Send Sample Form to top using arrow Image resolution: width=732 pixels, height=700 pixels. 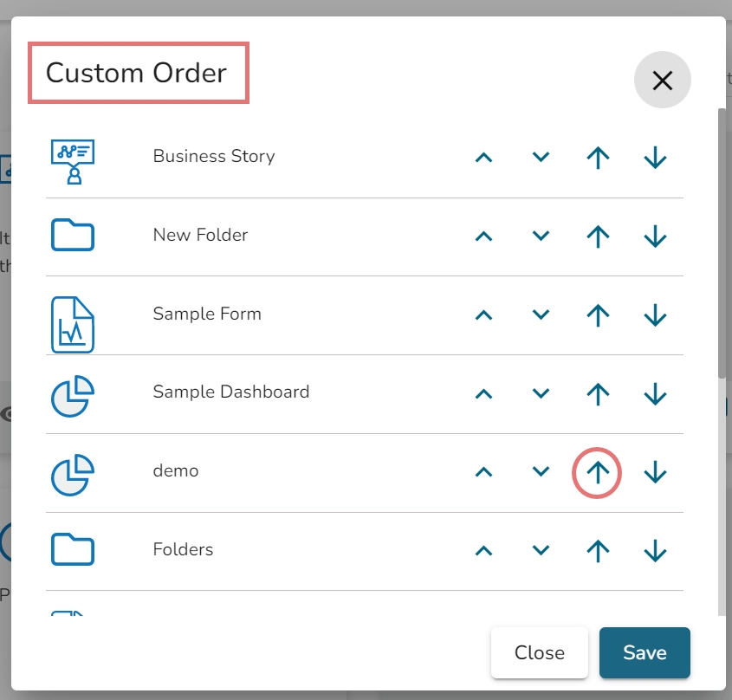tap(598, 314)
